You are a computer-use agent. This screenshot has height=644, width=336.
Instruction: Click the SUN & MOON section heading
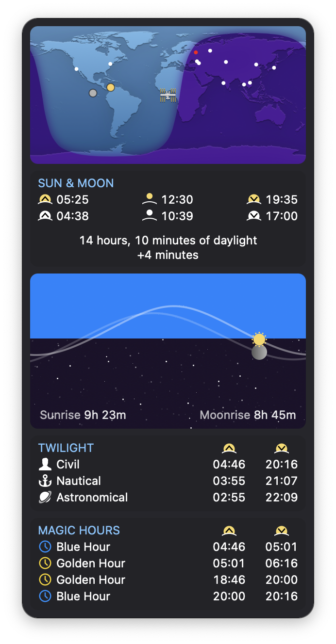(x=76, y=183)
